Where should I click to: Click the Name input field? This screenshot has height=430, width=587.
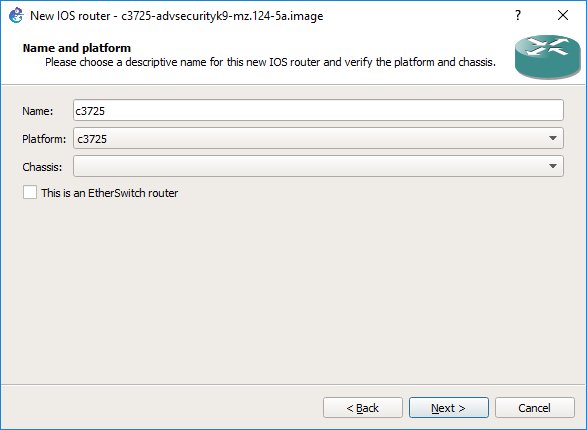click(x=318, y=110)
